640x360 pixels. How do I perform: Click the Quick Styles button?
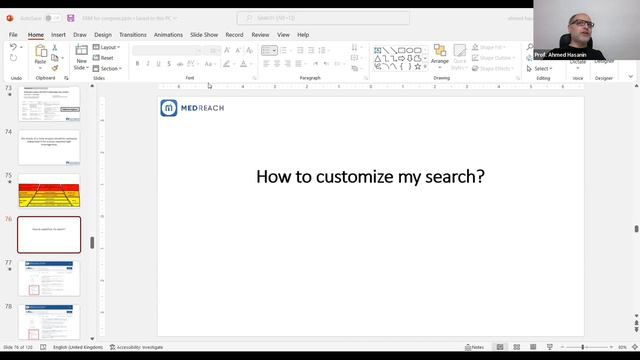(x=460, y=57)
